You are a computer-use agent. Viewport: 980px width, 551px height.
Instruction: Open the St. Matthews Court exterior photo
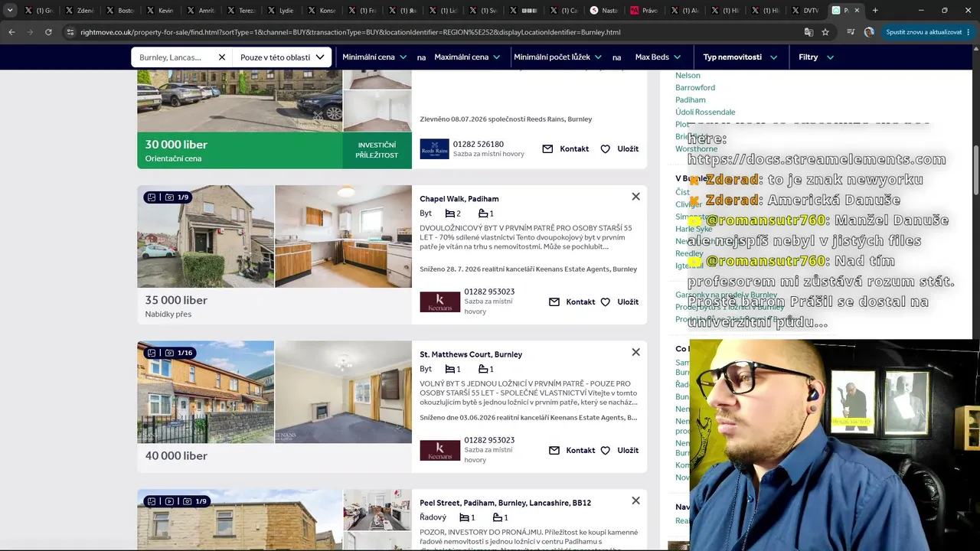[206, 392]
